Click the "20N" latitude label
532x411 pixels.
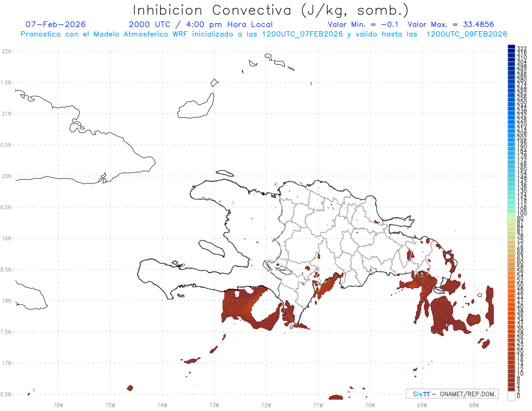[7, 176]
